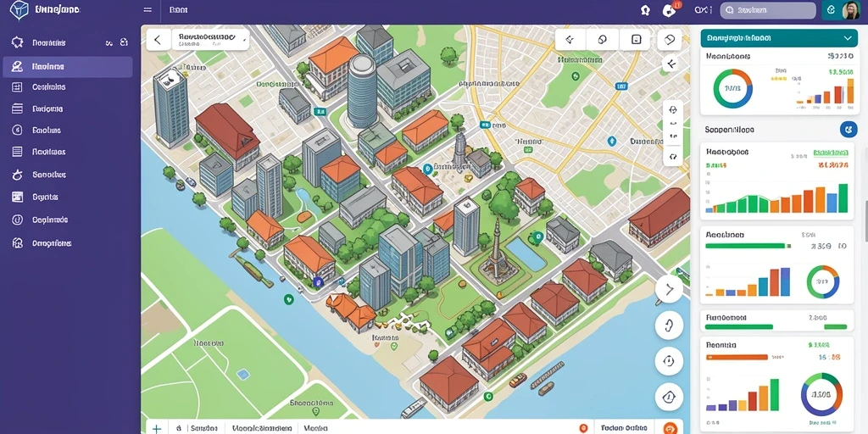
Task: Click the green progress bar in third card
Action: [x=746, y=246]
